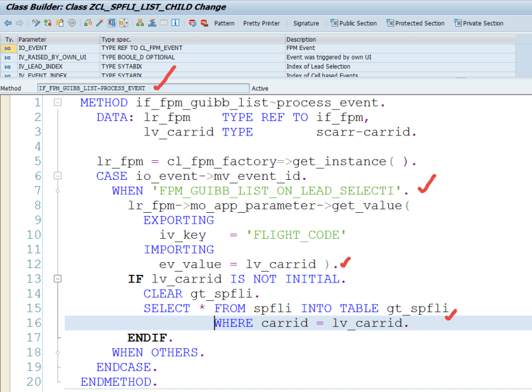Click the Signature button

(306, 23)
